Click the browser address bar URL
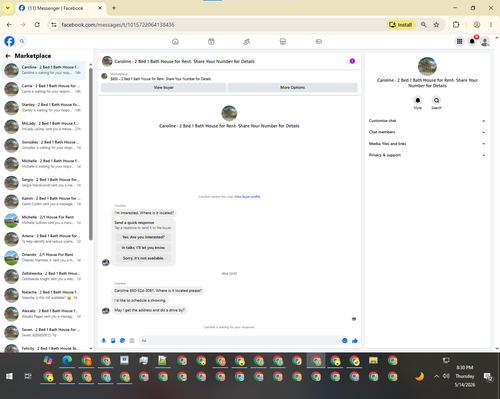Image resolution: width=500 pixels, height=399 pixels. pyautogui.click(x=118, y=25)
